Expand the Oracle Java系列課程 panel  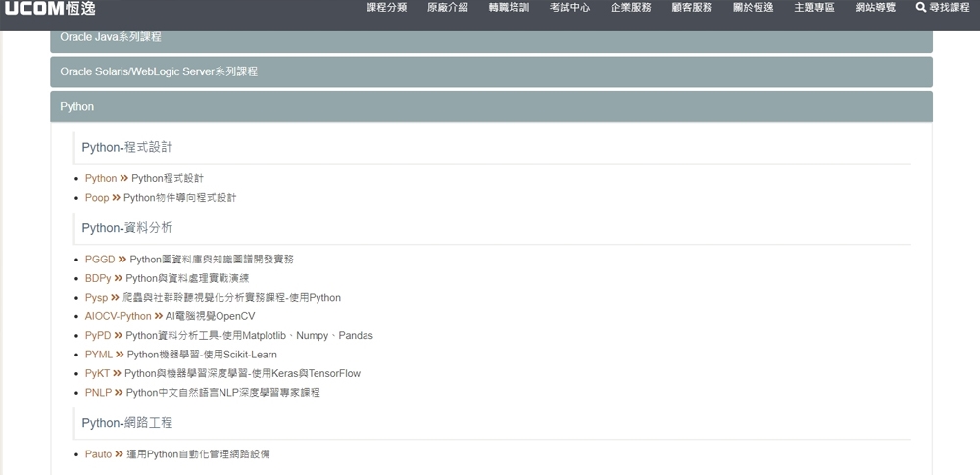[x=491, y=40]
